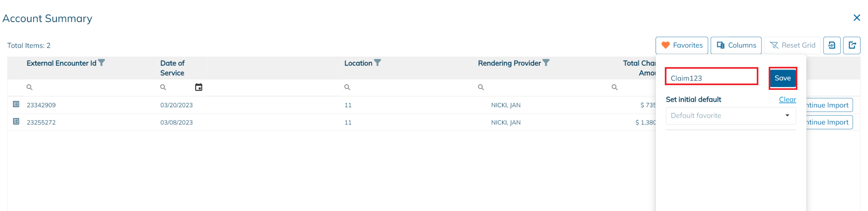Close the Account Summary window
Screen dimensions: 868x211
[x=856, y=18]
